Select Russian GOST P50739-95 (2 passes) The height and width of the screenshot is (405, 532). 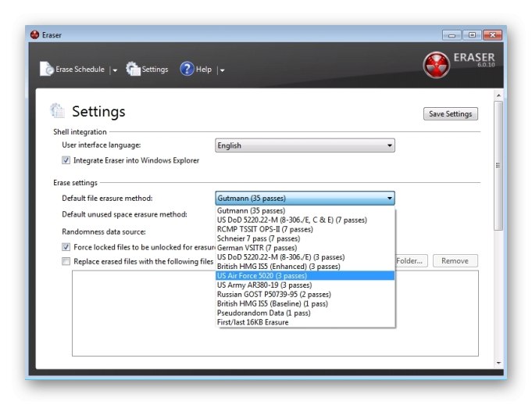tap(305, 294)
